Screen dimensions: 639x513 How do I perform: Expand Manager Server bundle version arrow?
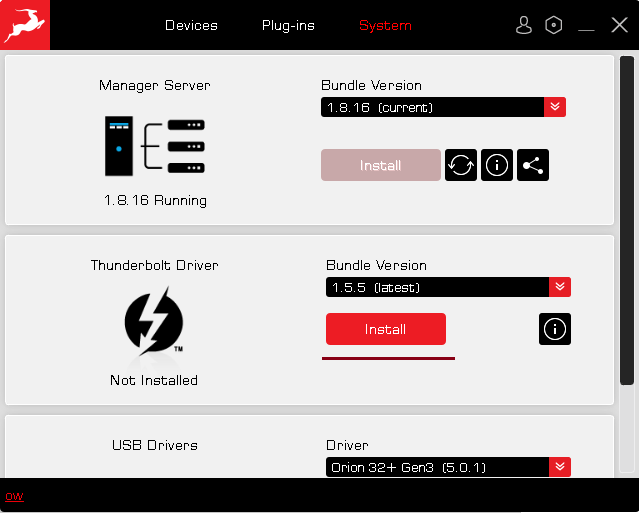(x=555, y=107)
